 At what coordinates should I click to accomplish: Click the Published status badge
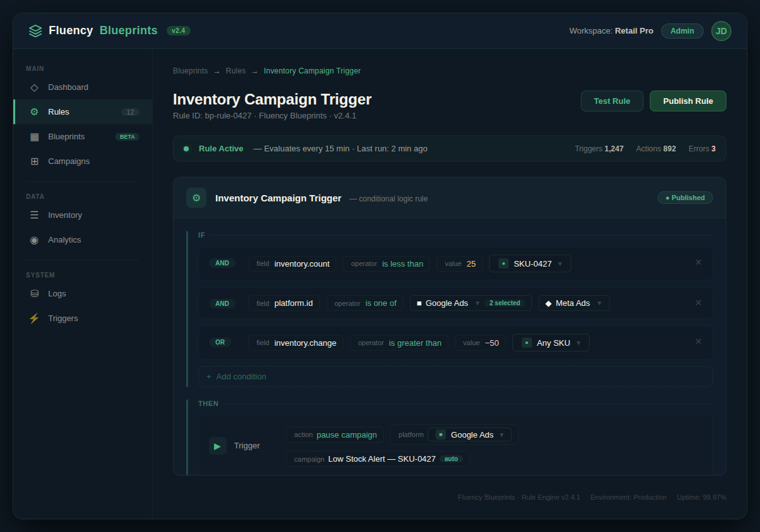[x=685, y=198]
